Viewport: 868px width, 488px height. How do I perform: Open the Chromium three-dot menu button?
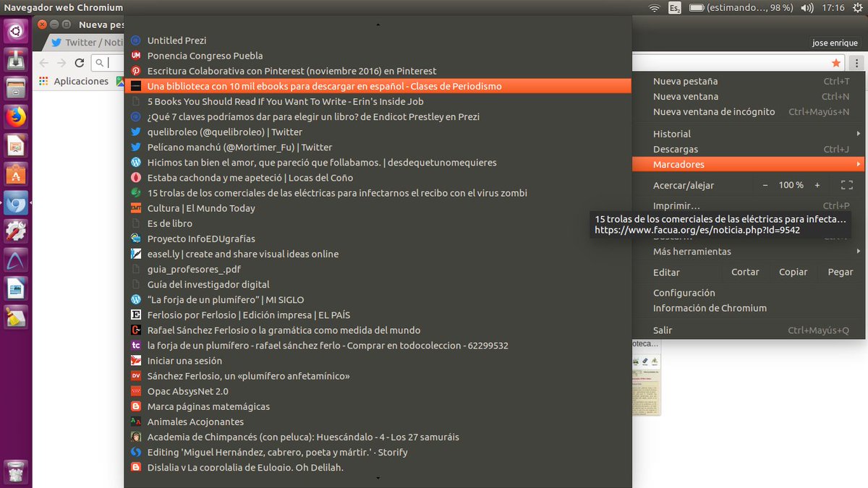(x=856, y=63)
